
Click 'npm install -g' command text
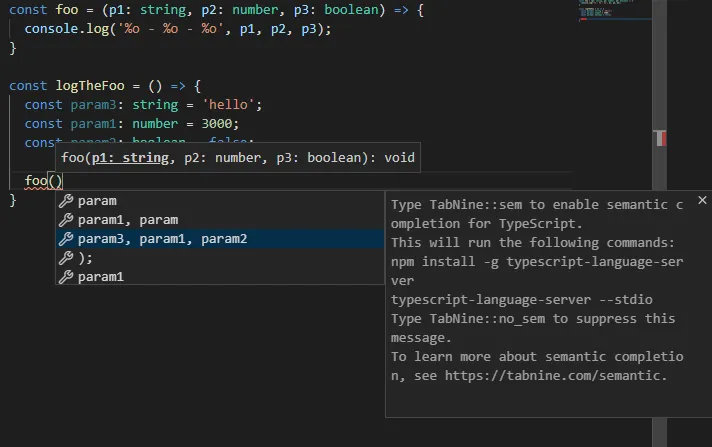point(445,262)
